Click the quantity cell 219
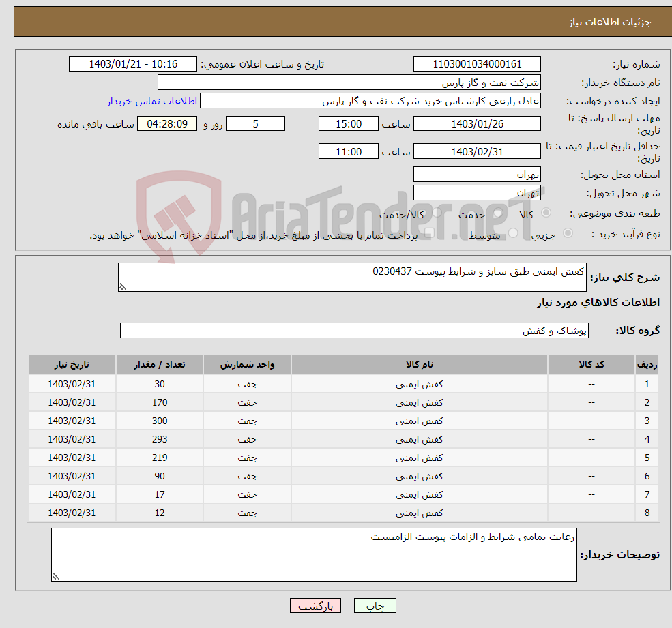The image size is (672, 628). (160, 458)
